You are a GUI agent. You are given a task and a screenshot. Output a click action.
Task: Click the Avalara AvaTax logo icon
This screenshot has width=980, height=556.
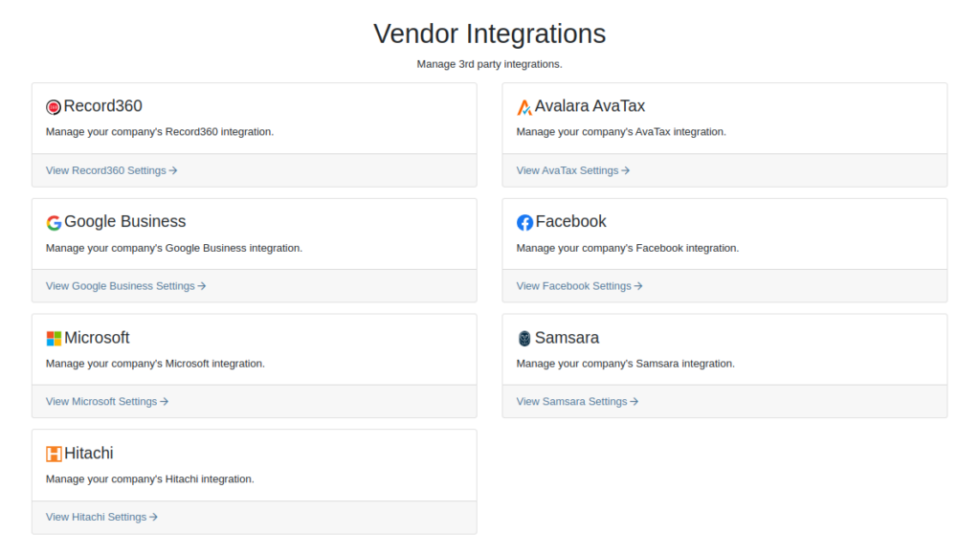click(x=524, y=107)
